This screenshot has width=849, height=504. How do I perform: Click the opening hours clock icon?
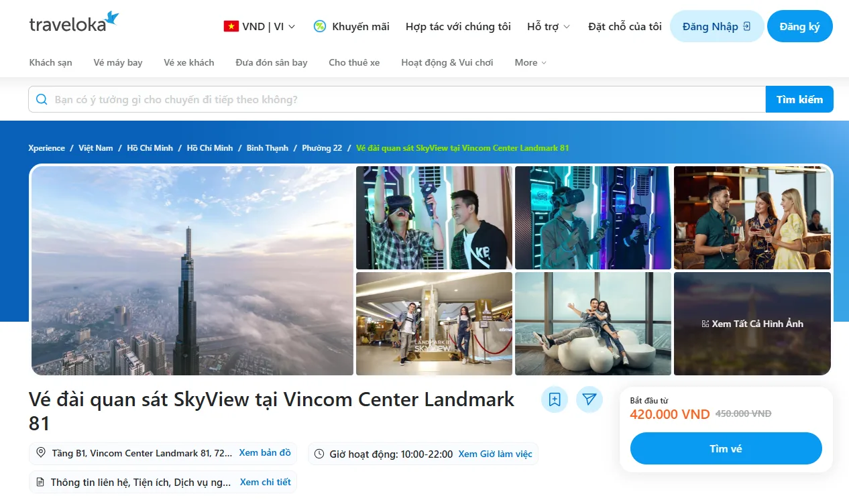click(319, 454)
